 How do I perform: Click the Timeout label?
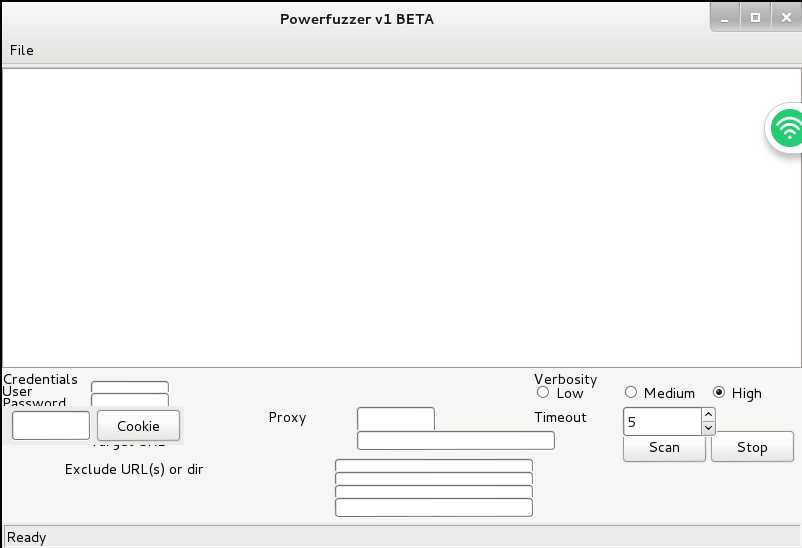coord(561,418)
